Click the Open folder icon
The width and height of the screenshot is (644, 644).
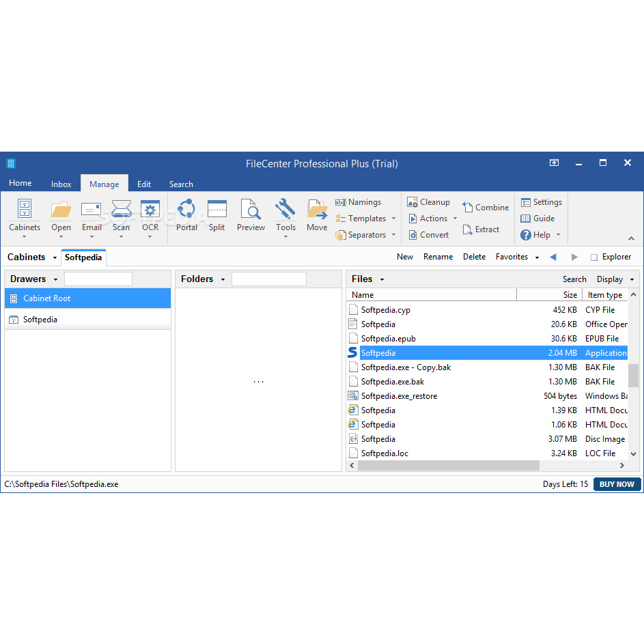click(x=61, y=210)
